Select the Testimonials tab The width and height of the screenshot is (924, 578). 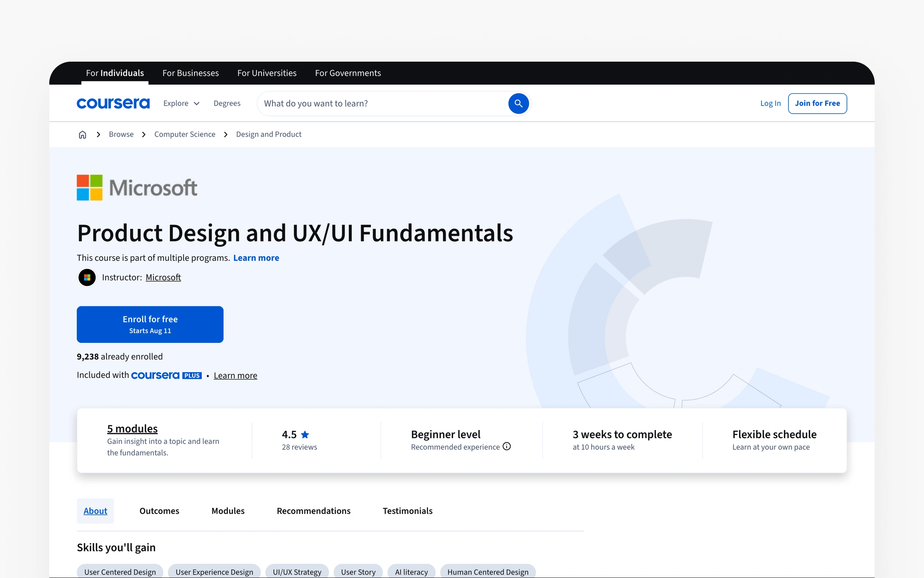[408, 511]
